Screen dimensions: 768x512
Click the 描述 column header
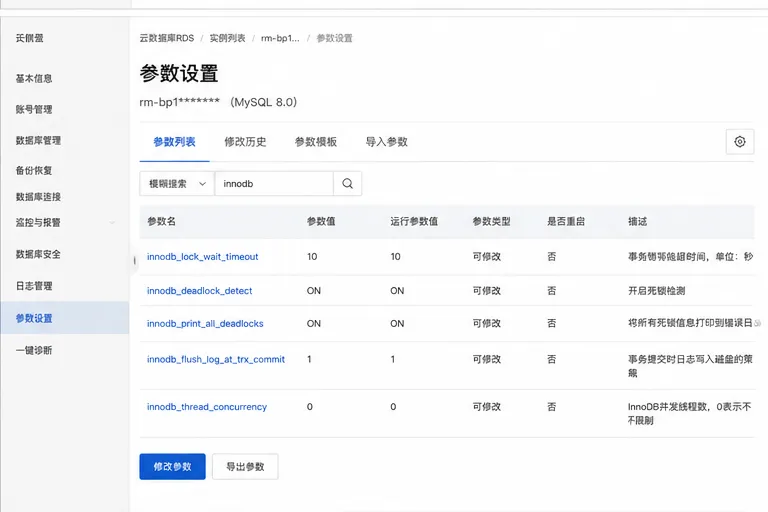coord(637,221)
